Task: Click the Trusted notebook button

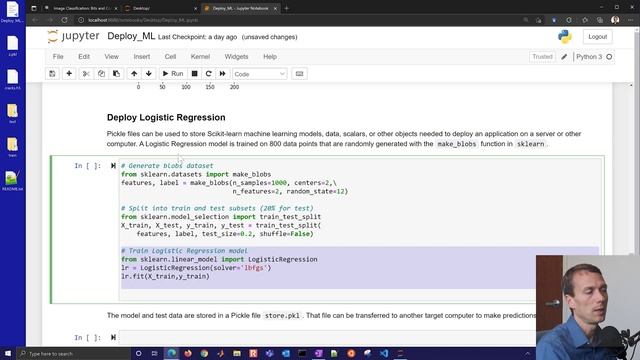Action: [x=542, y=57]
